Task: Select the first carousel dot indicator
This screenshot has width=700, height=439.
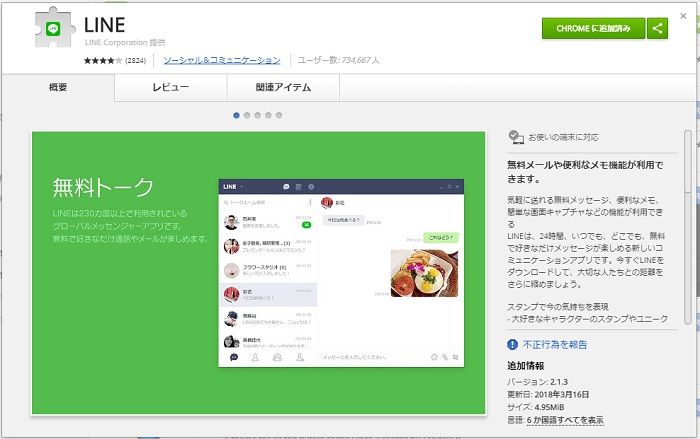Action: tap(236, 115)
